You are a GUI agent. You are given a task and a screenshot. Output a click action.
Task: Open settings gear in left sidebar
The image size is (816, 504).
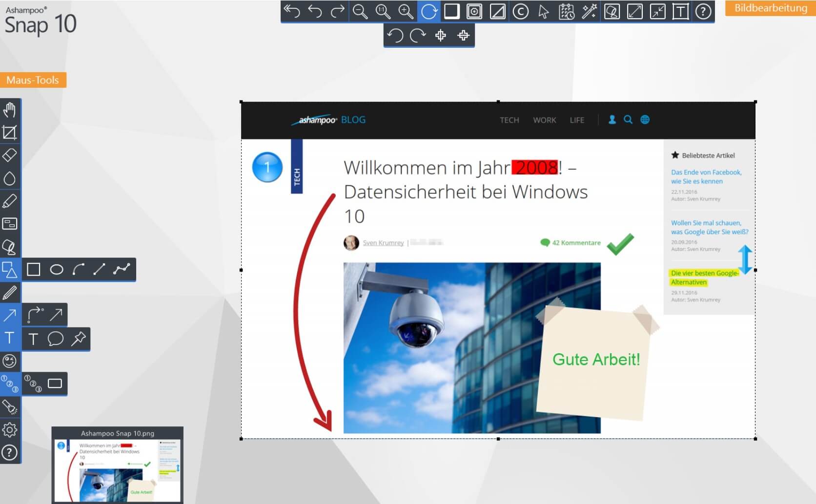[x=10, y=429]
